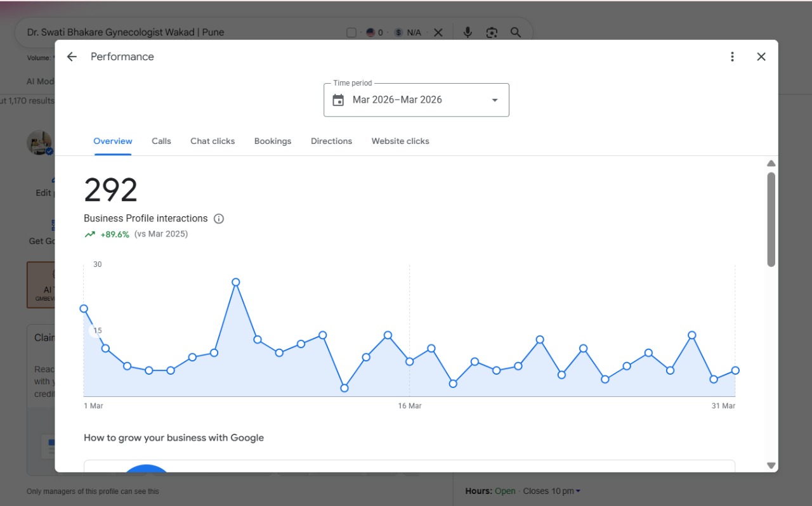Click the peak data point on the chart
This screenshot has width=812, height=506.
[236, 282]
